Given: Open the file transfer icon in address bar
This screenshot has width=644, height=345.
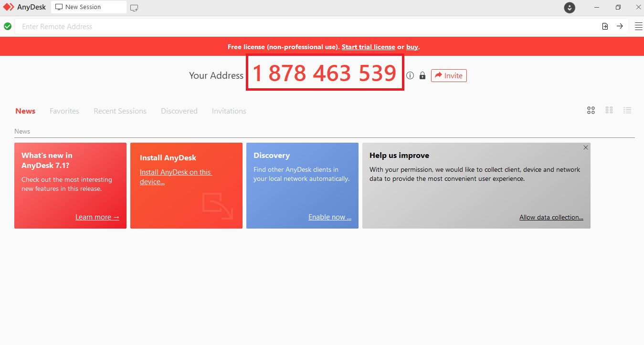Looking at the screenshot, I should [605, 26].
